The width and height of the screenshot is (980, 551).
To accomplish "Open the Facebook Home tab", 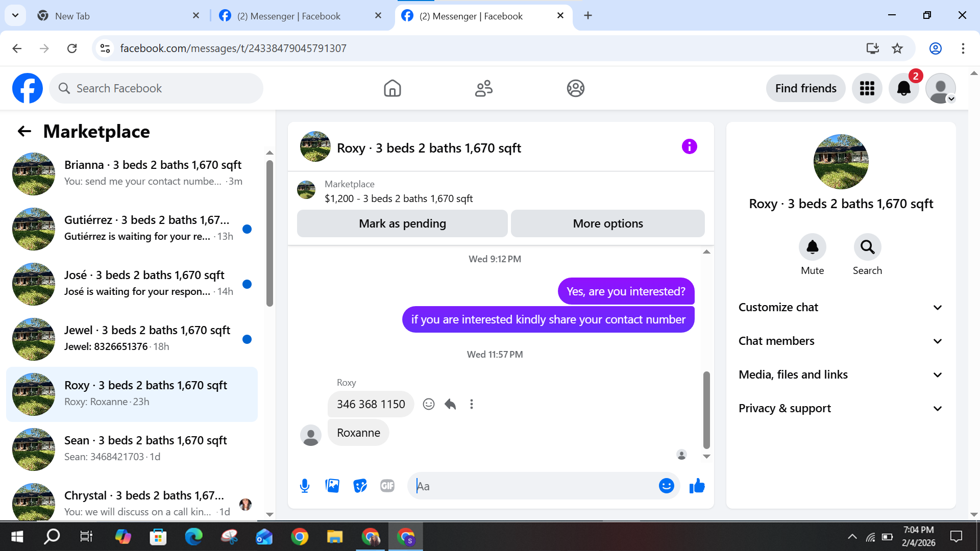I will 392,88.
